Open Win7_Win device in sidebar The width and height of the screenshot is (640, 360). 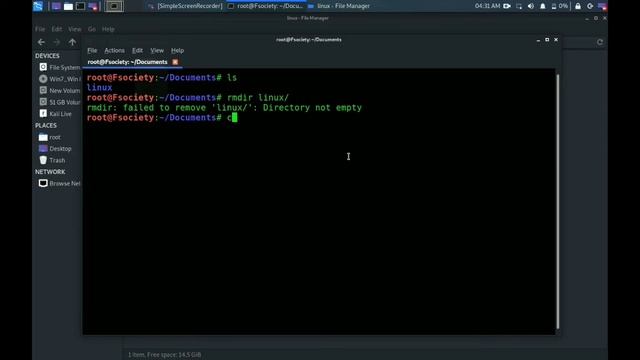coord(60,79)
